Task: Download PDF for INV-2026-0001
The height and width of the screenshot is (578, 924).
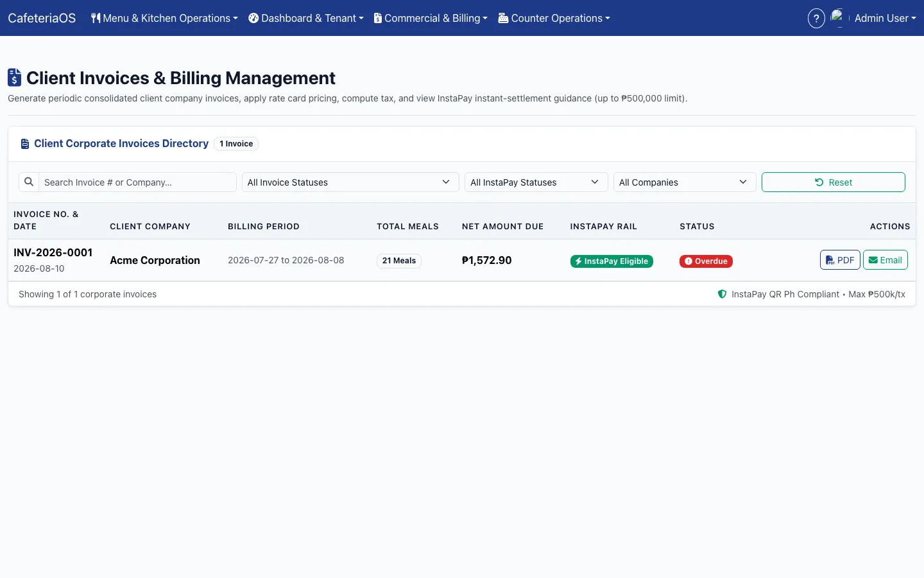Action: pyautogui.click(x=840, y=260)
